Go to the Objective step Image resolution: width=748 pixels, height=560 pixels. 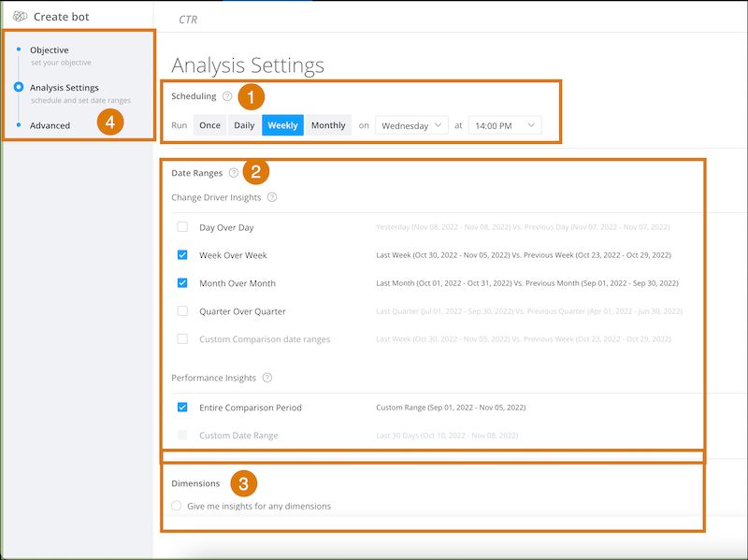tap(50, 50)
